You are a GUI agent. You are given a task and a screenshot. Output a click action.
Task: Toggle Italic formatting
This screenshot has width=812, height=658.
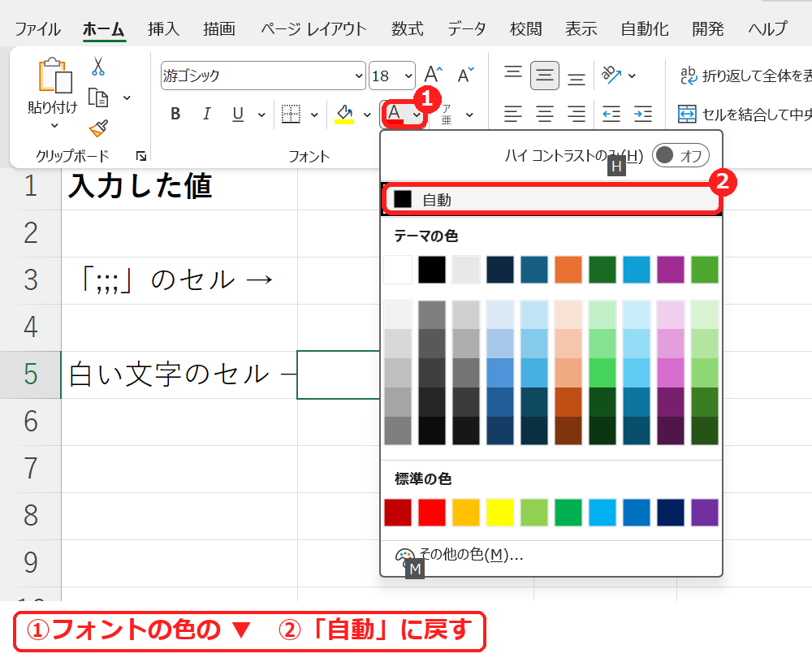coord(206,114)
